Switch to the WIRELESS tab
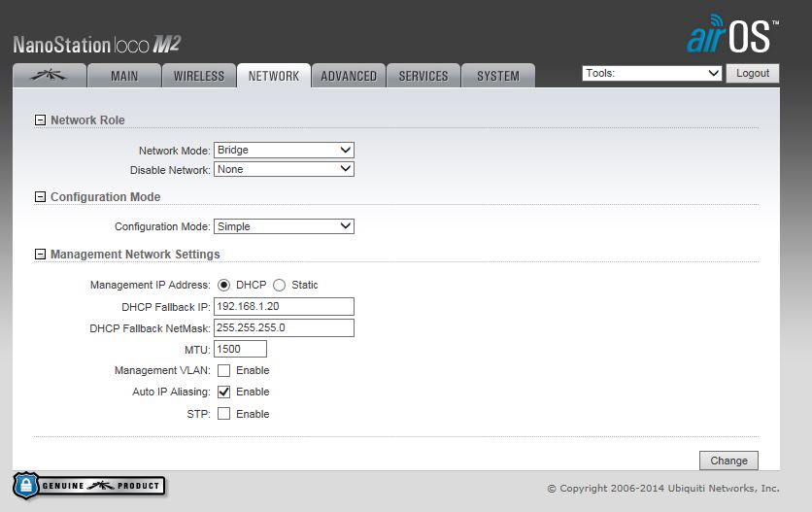Viewport: 812px width, 512px height. click(199, 76)
